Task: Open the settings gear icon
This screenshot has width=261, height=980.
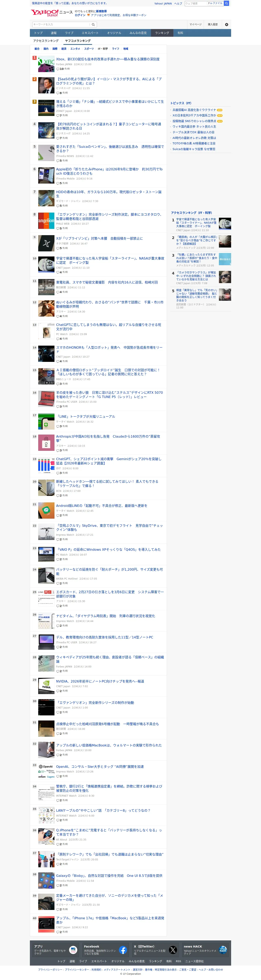Action: pyautogui.click(x=226, y=24)
